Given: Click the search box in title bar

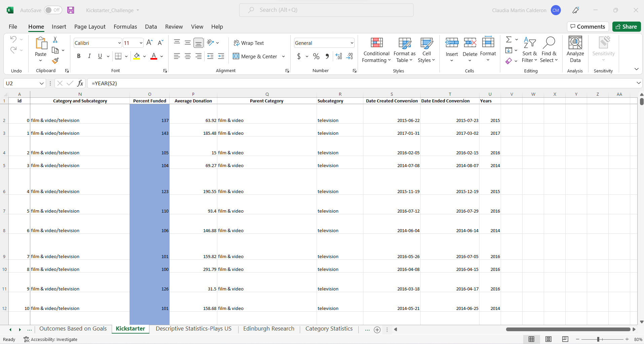Looking at the screenshot, I should [326, 10].
